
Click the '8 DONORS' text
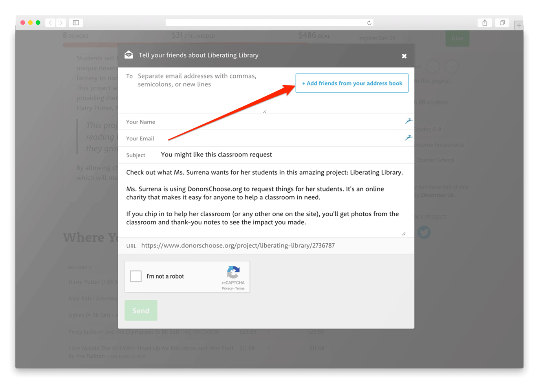pos(75,36)
